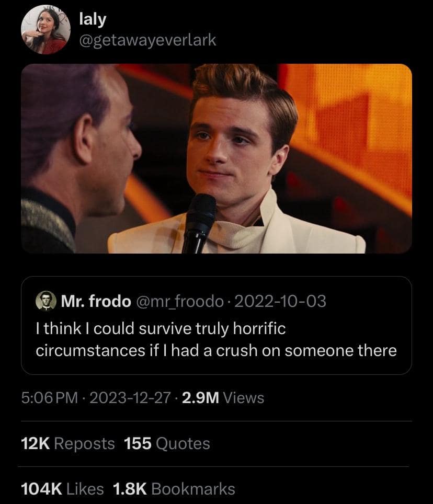
Task: Open the quoted tweet about surviving horrific circumstances
Action: 216,340
